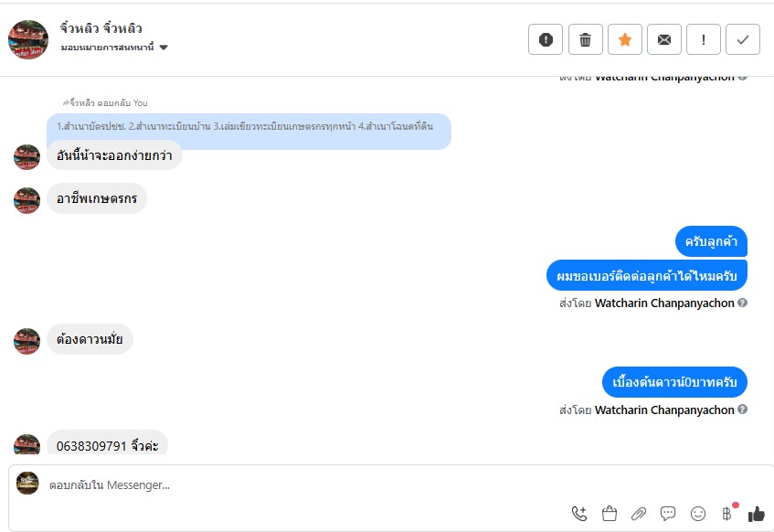Click the baht payment request icon
This screenshot has width=774, height=532.
coord(727,514)
